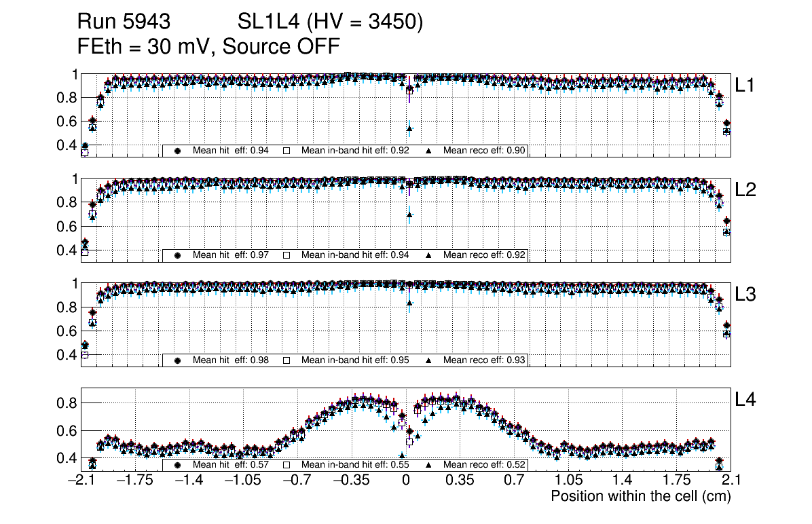This screenshot has width=812, height=524.
Task: Click the triangle marker in L1 legend
Action: coord(429,151)
